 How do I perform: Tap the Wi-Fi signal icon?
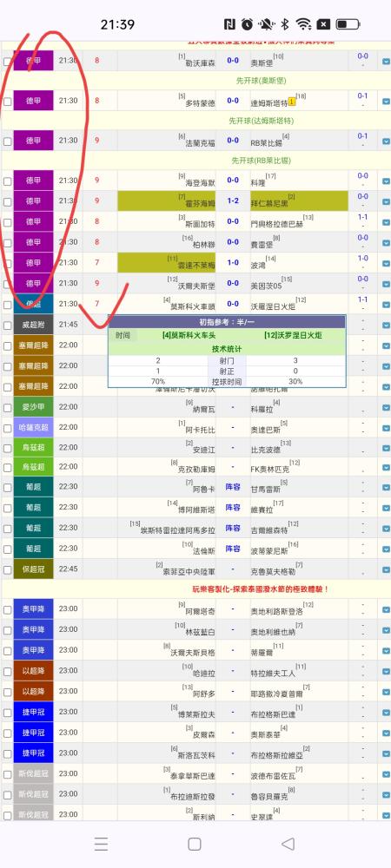[x=303, y=24]
